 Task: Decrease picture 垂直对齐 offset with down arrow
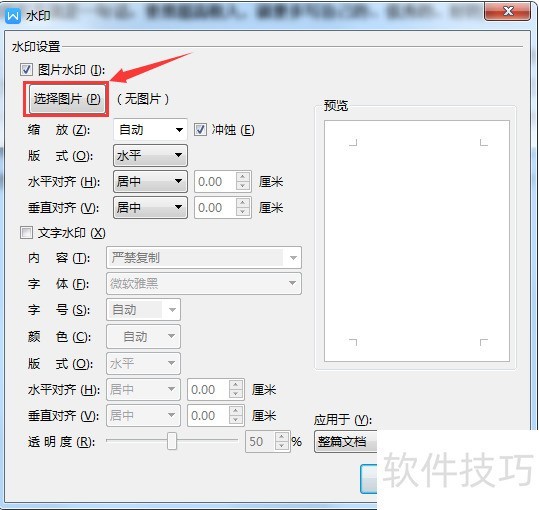243,212
